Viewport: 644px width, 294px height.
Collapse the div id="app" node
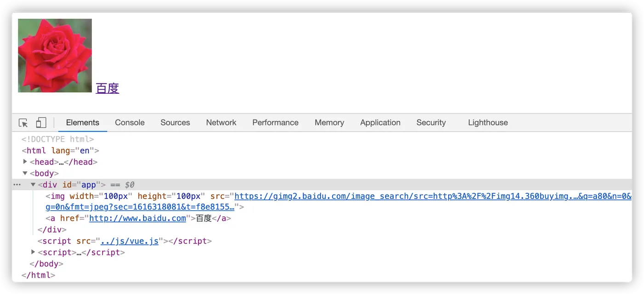33,185
